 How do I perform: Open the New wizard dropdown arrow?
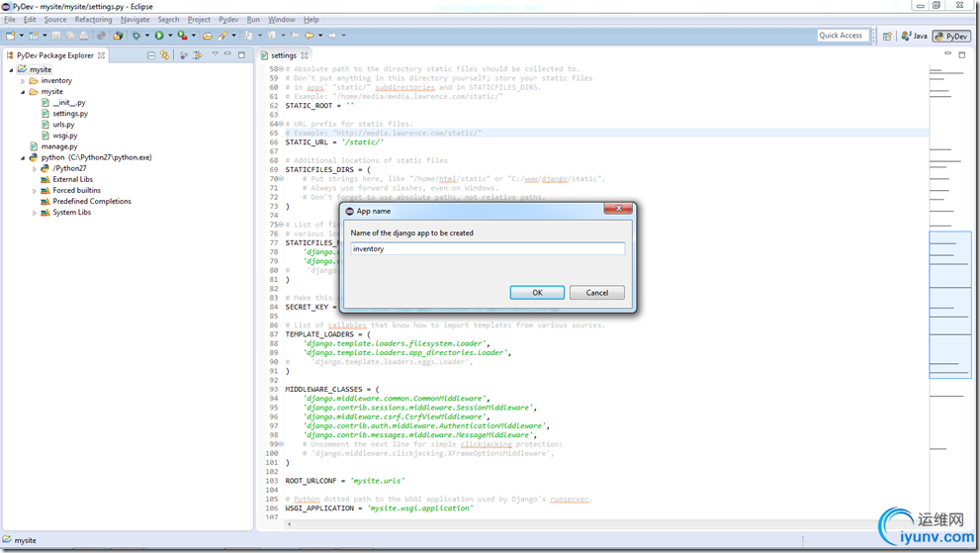21,36
